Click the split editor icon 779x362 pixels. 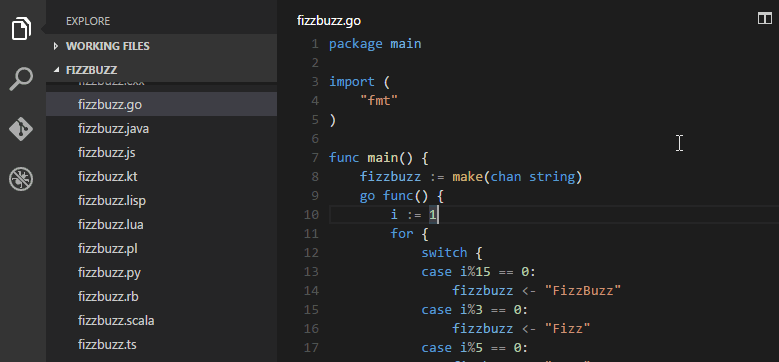pos(765,19)
